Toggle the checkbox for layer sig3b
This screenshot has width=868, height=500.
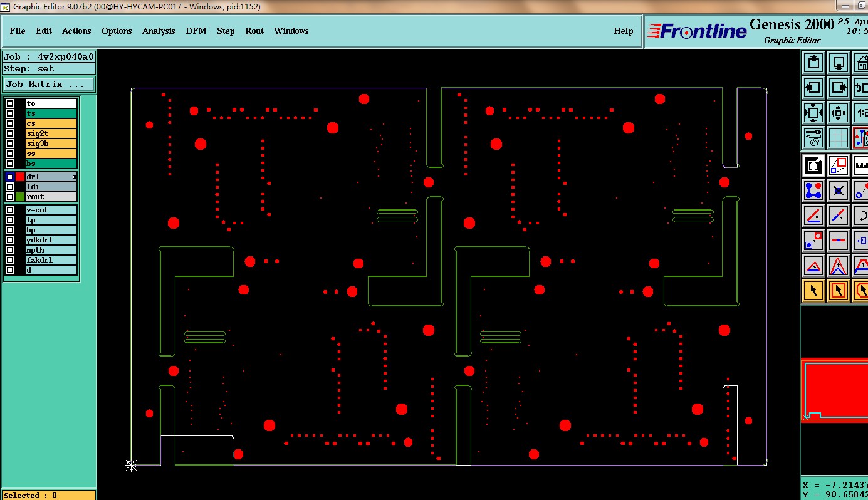[10, 143]
